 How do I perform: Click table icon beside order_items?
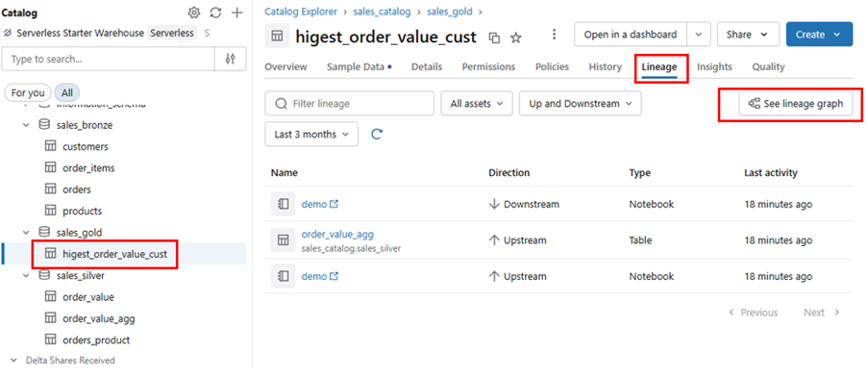point(50,167)
